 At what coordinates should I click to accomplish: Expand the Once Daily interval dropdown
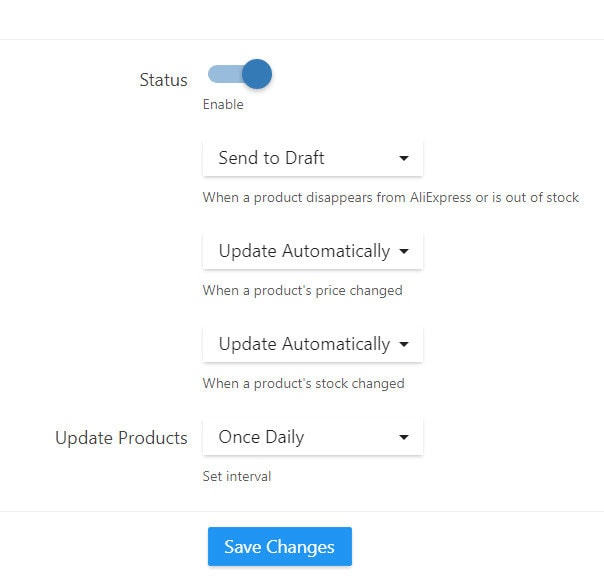click(x=312, y=437)
